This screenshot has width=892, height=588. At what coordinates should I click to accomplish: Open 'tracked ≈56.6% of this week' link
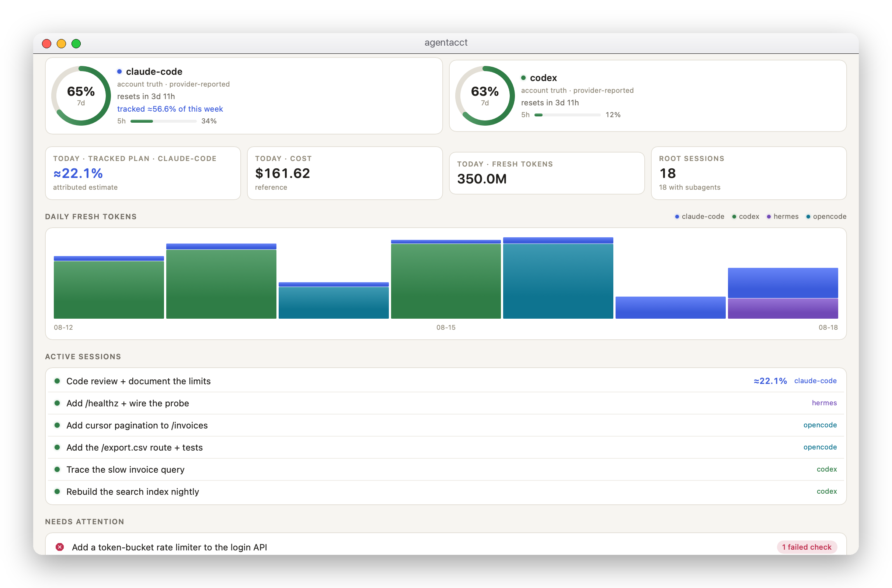pyautogui.click(x=170, y=109)
